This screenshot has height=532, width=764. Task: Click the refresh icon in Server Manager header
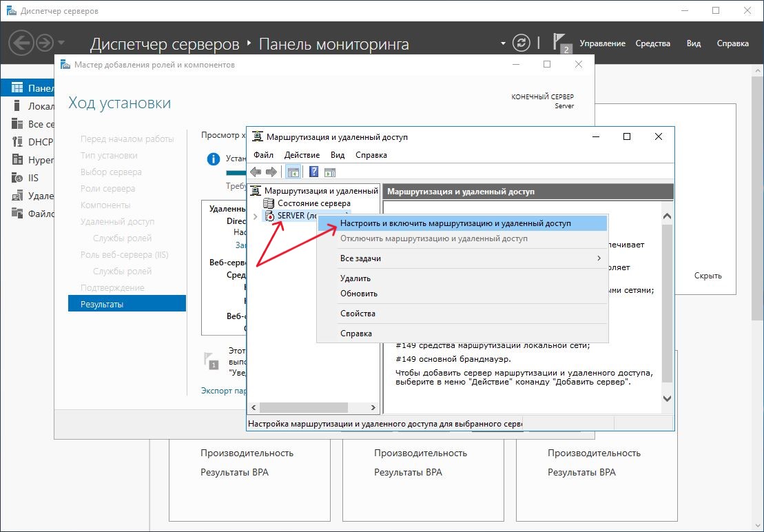(522, 43)
